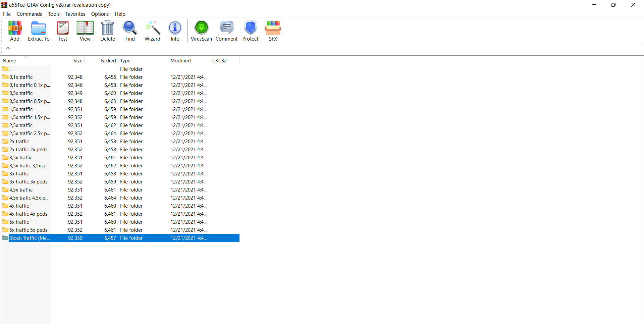Select the '5x traffic 5x peds' folder name
The width and height of the screenshot is (644, 324).
(x=29, y=230)
